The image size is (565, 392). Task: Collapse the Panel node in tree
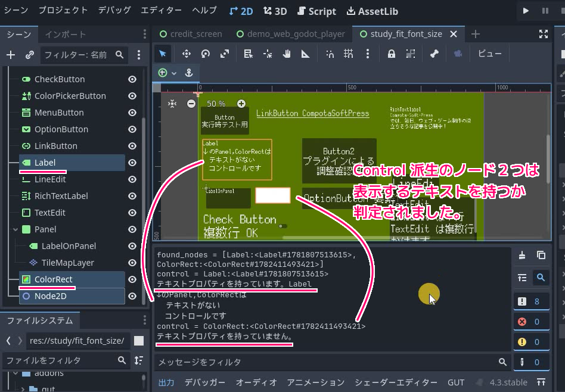tap(15, 229)
